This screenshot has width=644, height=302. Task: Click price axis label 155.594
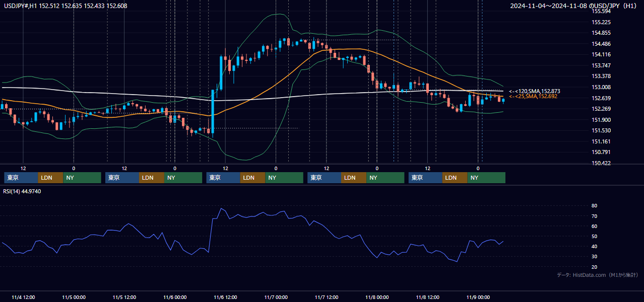tap(601, 11)
